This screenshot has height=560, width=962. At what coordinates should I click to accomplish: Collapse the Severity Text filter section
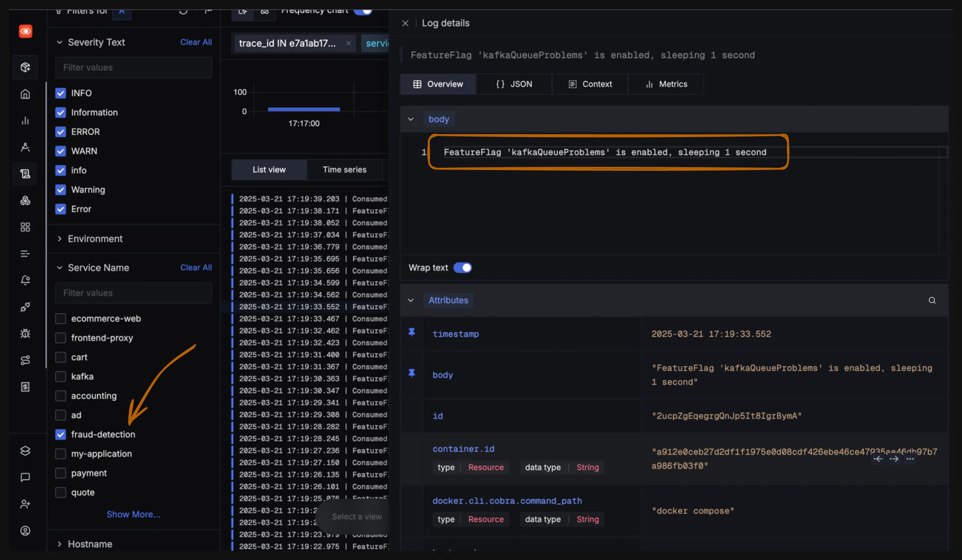point(59,42)
